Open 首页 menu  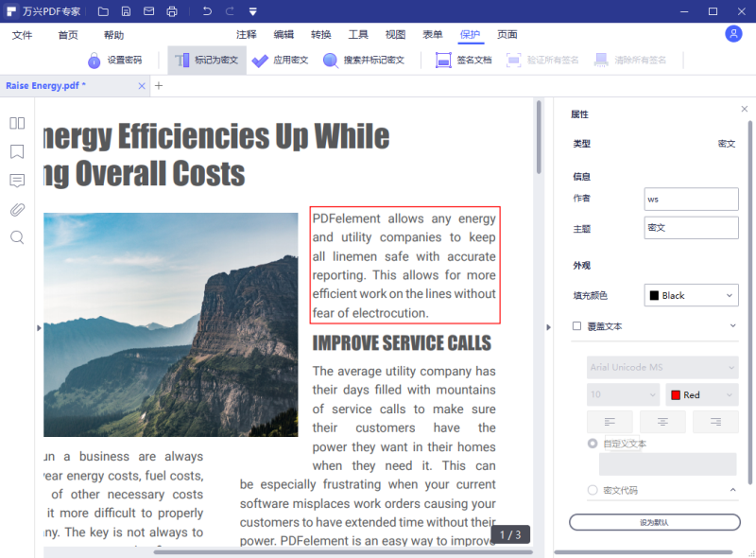[68, 35]
